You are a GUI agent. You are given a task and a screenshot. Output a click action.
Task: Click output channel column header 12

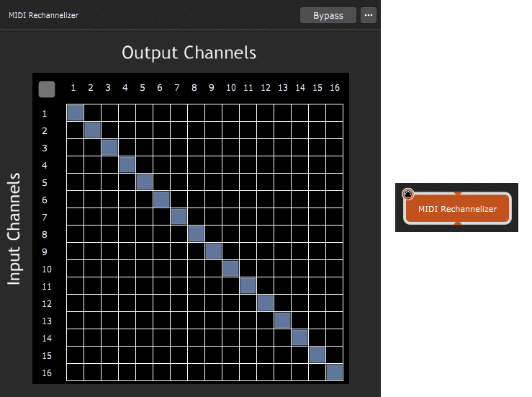tap(266, 88)
